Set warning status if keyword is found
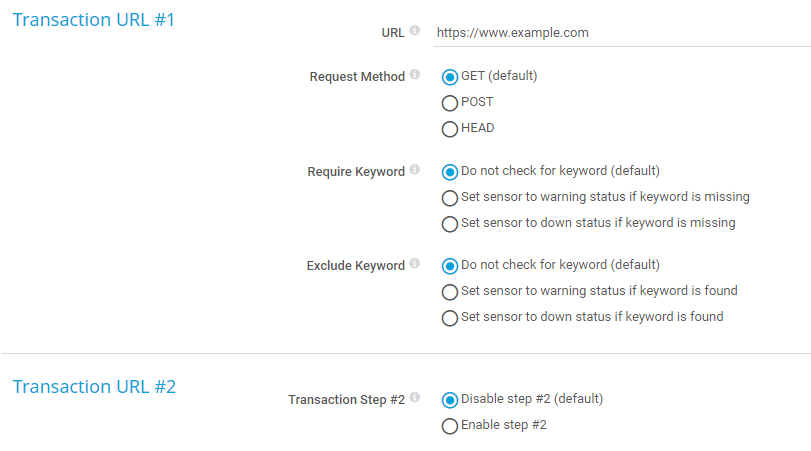Viewport: 811px width, 451px height. (x=450, y=292)
